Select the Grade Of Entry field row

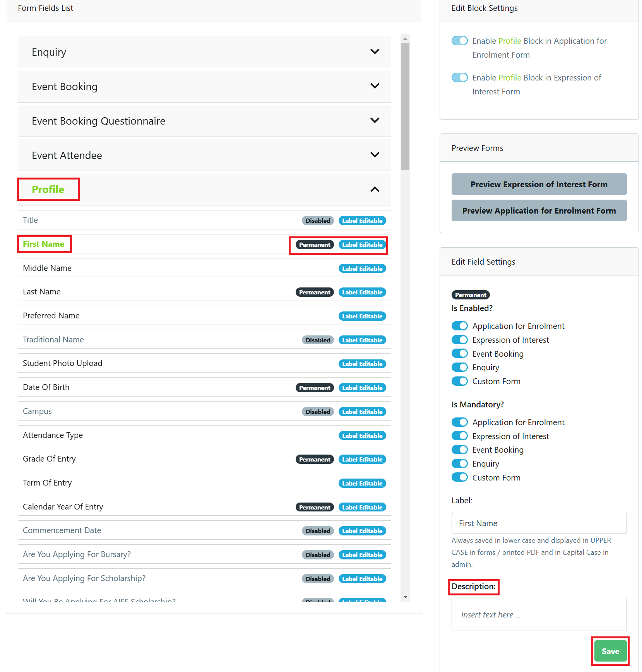click(x=155, y=459)
